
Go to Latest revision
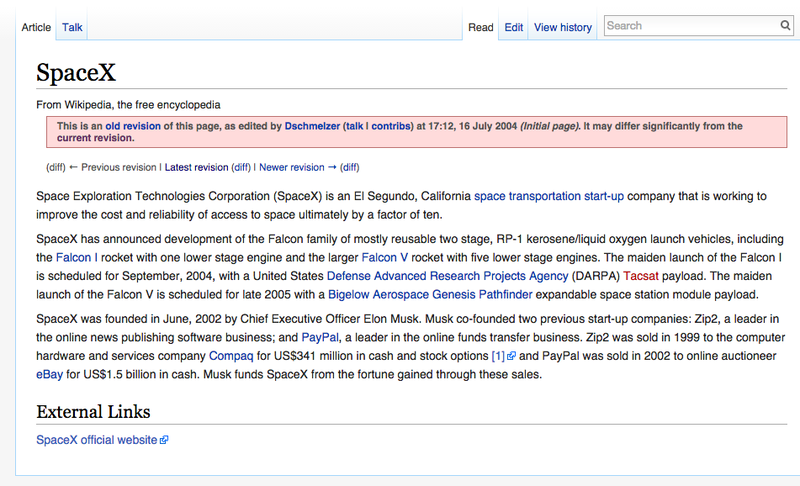[x=196, y=167]
